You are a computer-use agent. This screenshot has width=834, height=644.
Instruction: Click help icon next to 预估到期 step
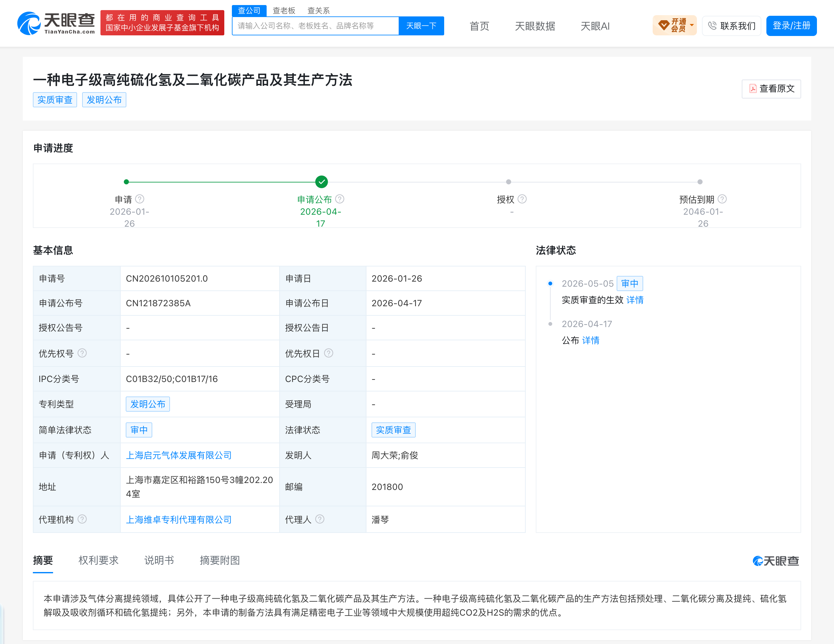pyautogui.click(x=722, y=199)
